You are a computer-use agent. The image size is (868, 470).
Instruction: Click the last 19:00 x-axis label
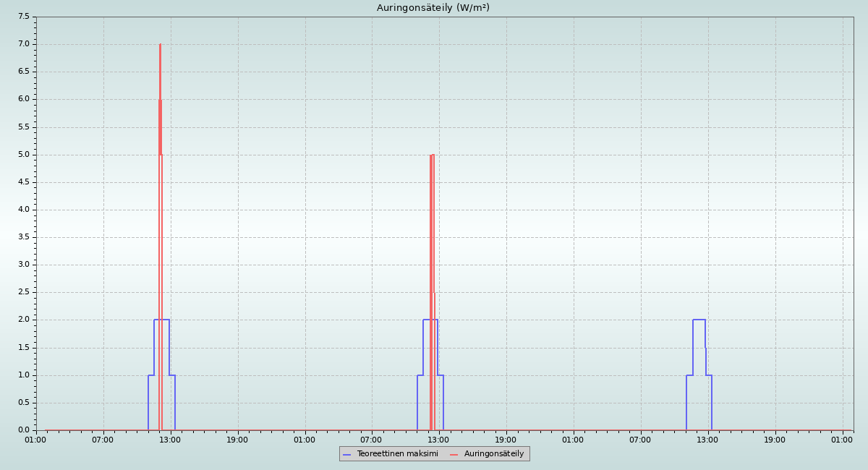(x=775, y=440)
